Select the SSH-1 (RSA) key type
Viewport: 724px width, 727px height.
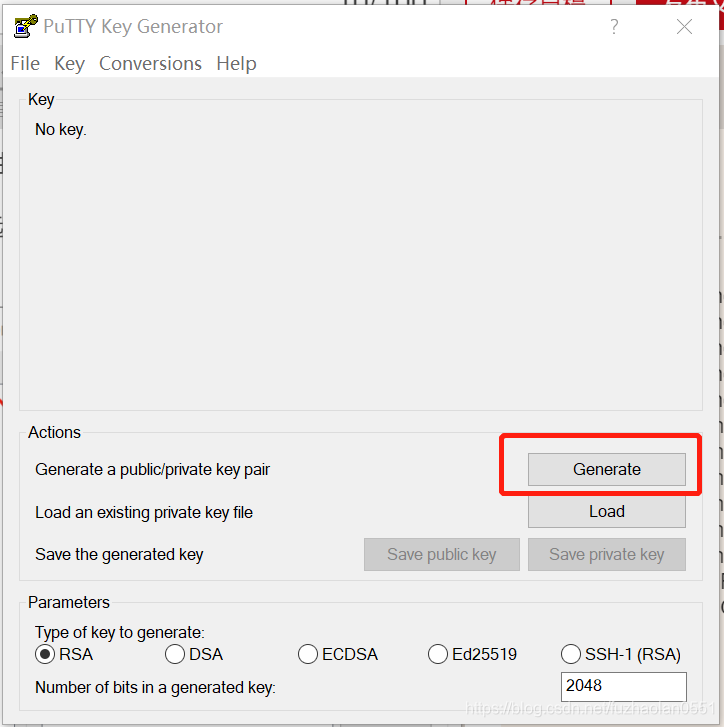point(621,654)
